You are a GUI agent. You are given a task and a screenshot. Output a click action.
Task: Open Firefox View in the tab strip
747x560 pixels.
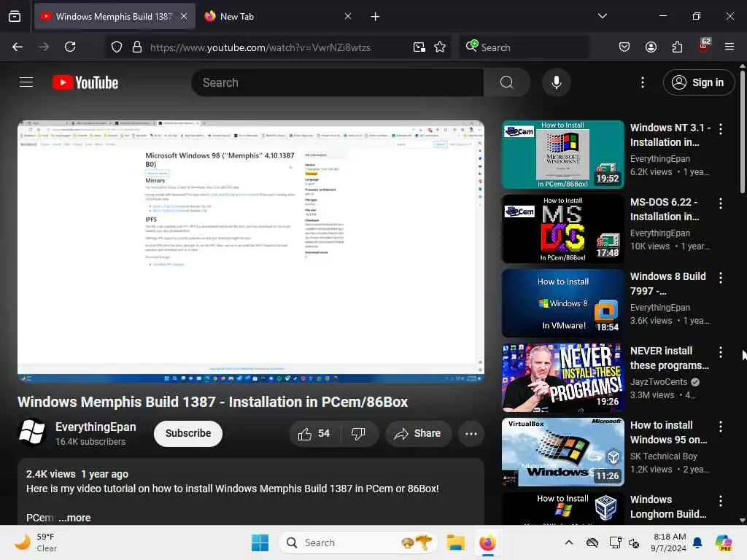(15, 16)
